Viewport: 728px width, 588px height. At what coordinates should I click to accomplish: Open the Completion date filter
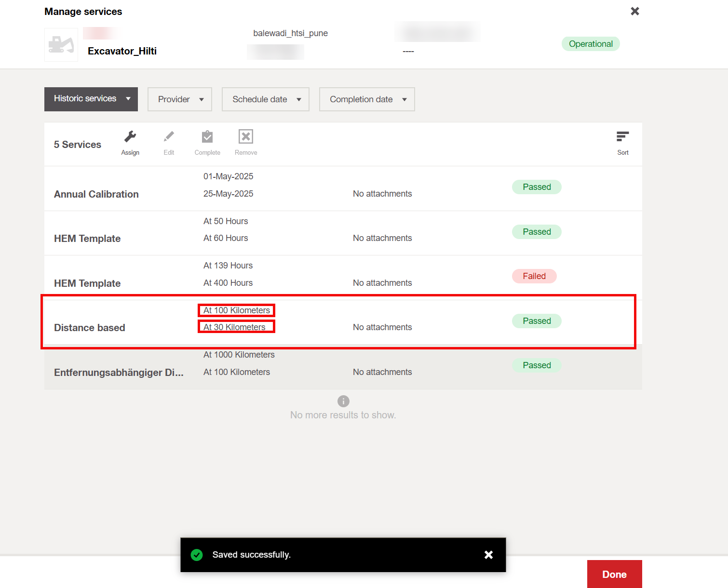point(367,99)
